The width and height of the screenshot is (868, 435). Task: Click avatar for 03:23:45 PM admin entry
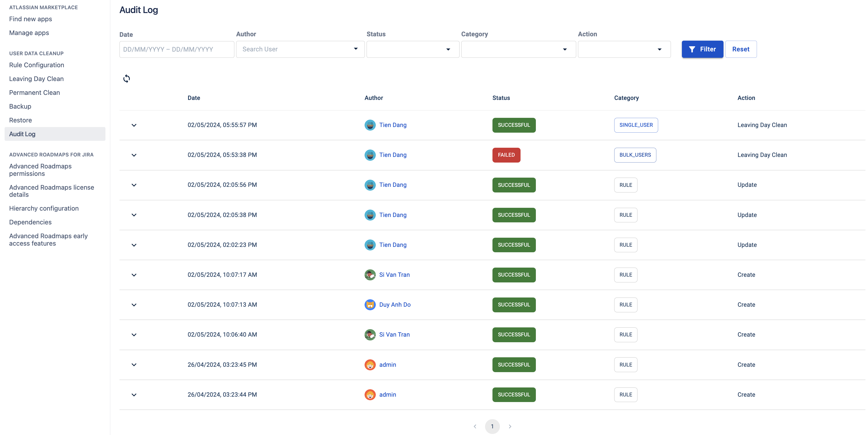point(370,364)
